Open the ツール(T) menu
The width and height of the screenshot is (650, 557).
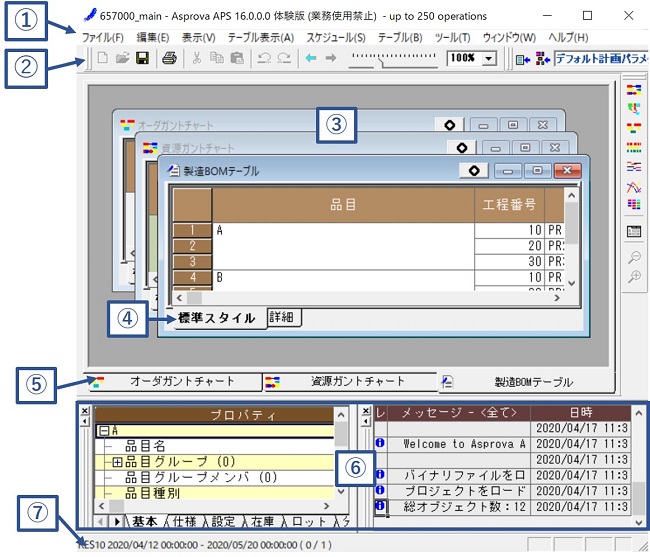(x=452, y=38)
